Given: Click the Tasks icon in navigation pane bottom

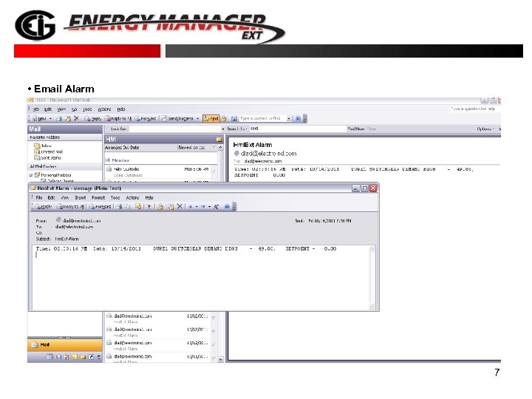Looking at the screenshot, I should 66,357.
